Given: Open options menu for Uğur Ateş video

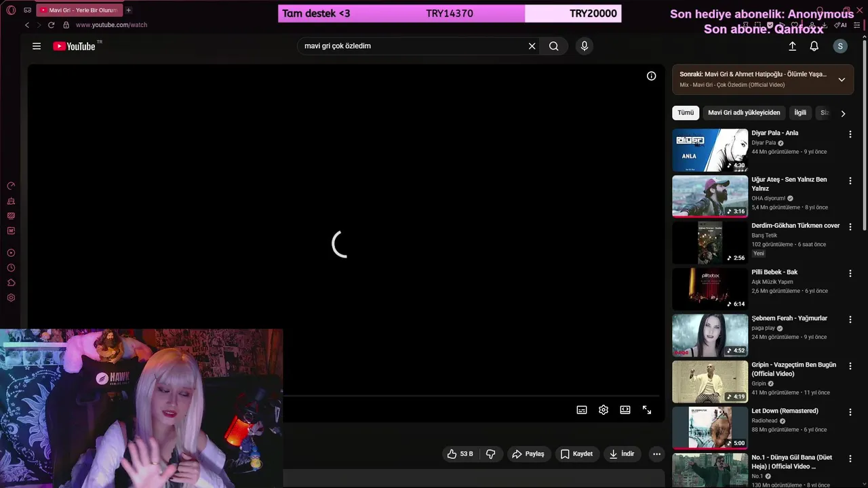Looking at the screenshot, I should coord(850,180).
